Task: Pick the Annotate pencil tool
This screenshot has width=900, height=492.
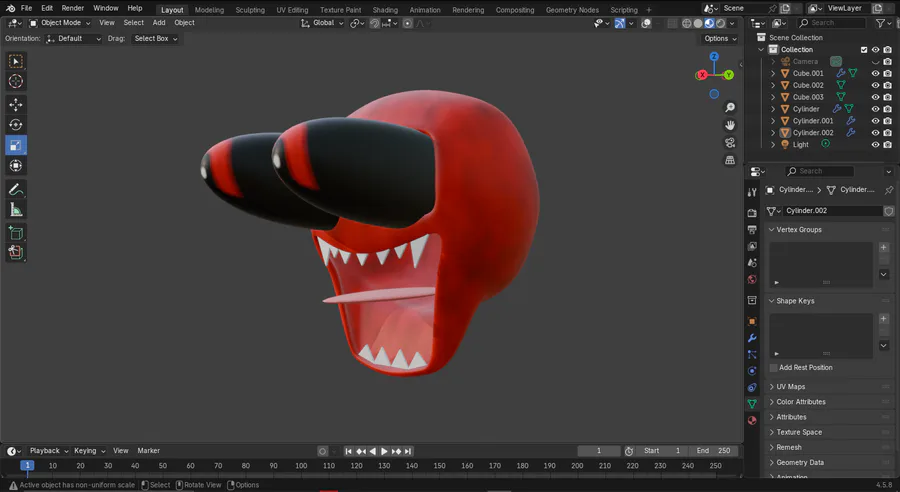Action: pos(16,189)
